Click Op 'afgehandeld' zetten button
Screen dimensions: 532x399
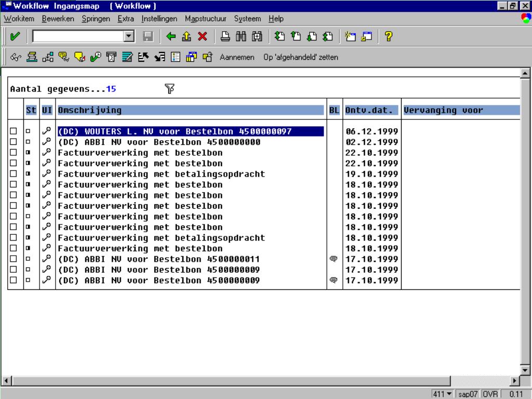point(301,57)
